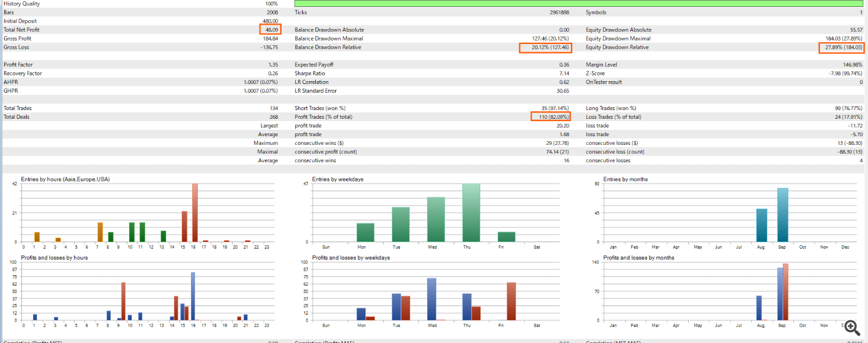868x343 pixels.
Task: Select the Profit Trades value 110 (82.09%)
Action: (x=550, y=117)
